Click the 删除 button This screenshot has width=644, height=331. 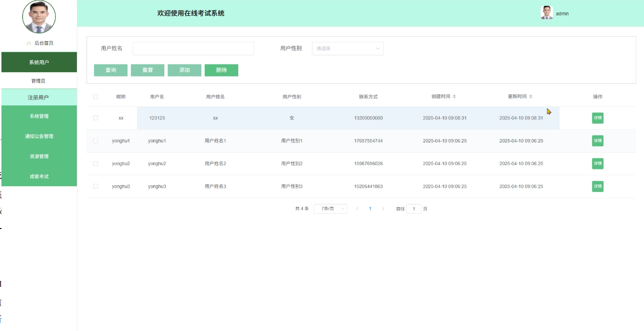222,70
